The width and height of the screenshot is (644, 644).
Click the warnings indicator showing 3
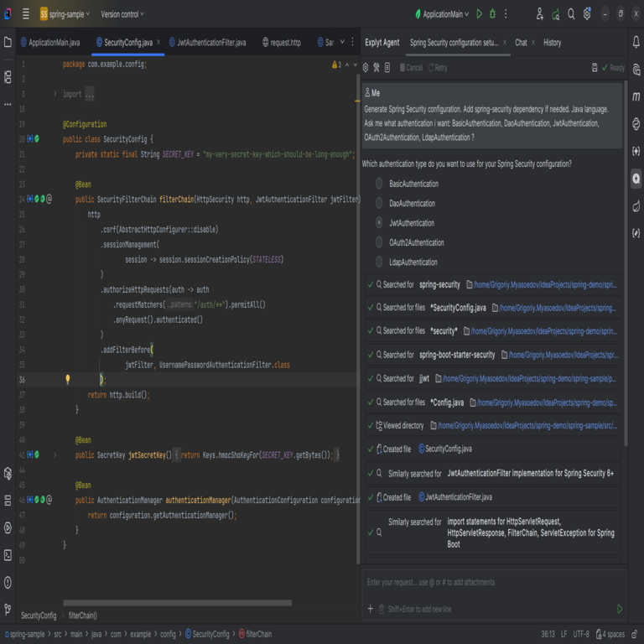click(337, 65)
